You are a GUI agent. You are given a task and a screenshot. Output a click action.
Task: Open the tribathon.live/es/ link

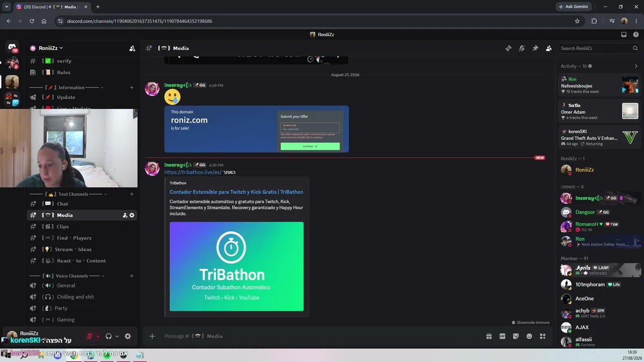pos(193,172)
